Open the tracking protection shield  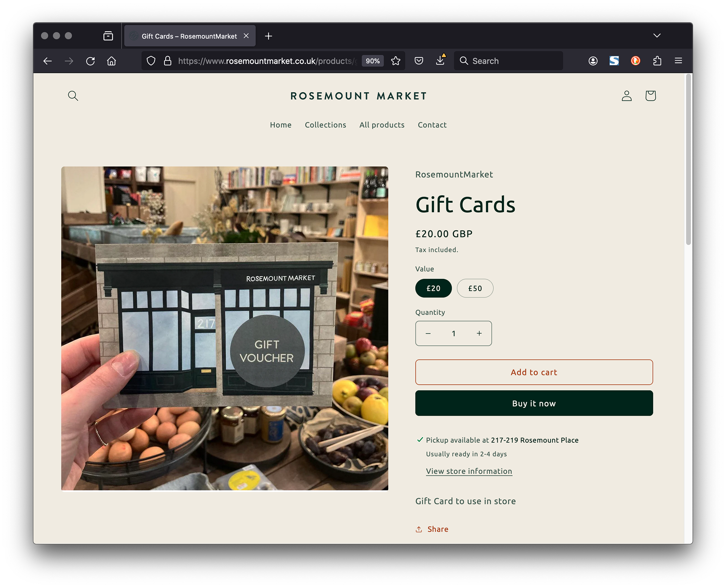point(151,61)
